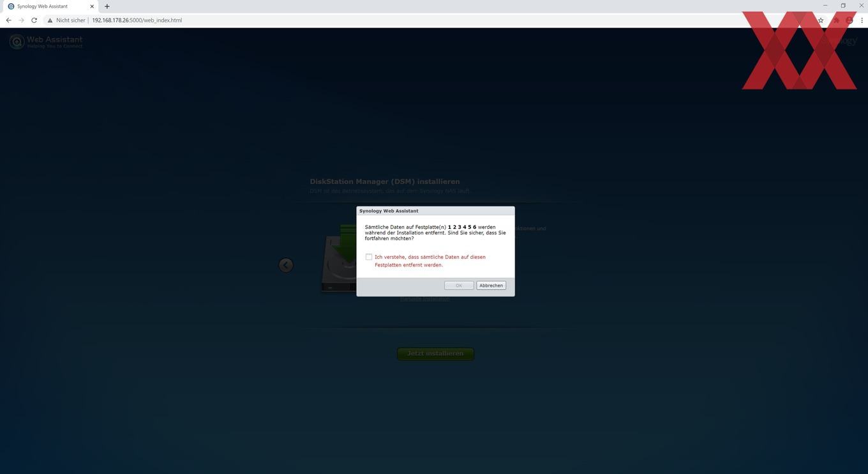868x474 pixels.
Task: Select the Synology Web Assistant browser tab
Action: click(x=50, y=6)
